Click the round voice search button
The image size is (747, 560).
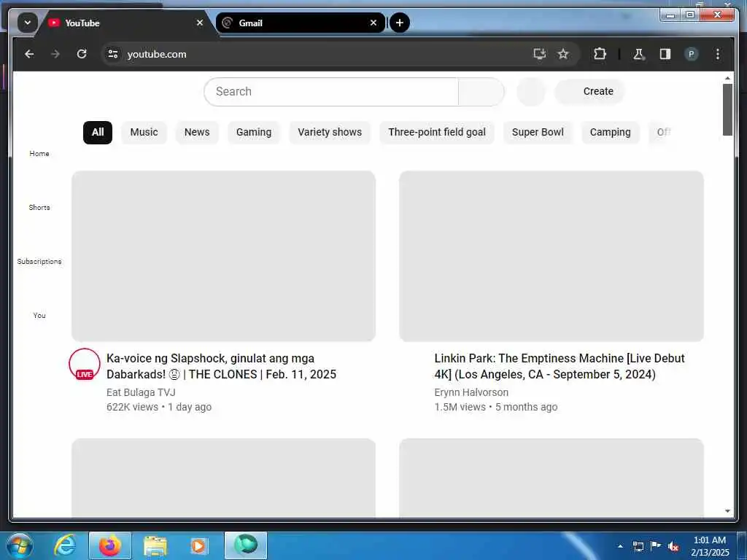[531, 91]
